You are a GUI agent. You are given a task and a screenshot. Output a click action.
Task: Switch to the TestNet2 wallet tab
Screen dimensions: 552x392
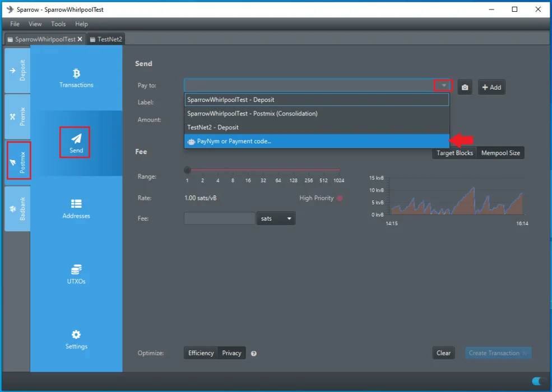click(x=106, y=39)
